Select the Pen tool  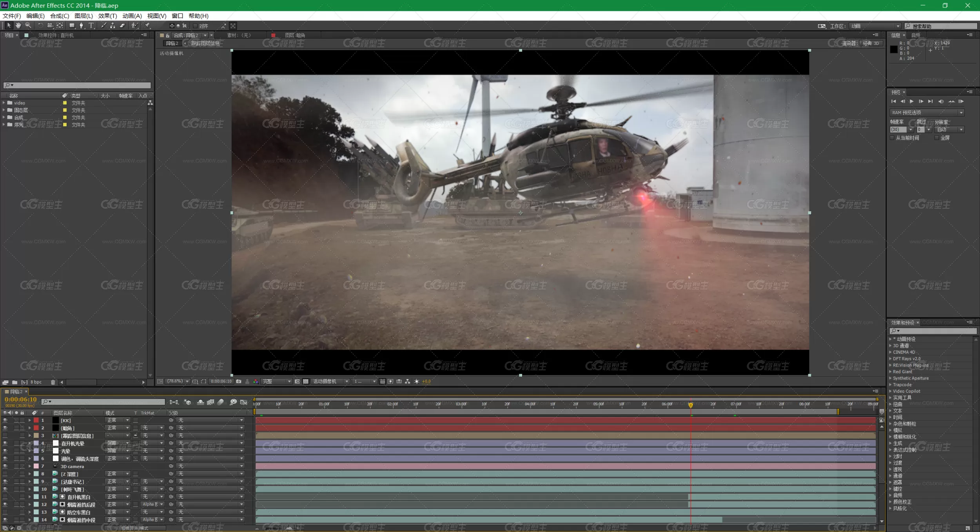82,25
